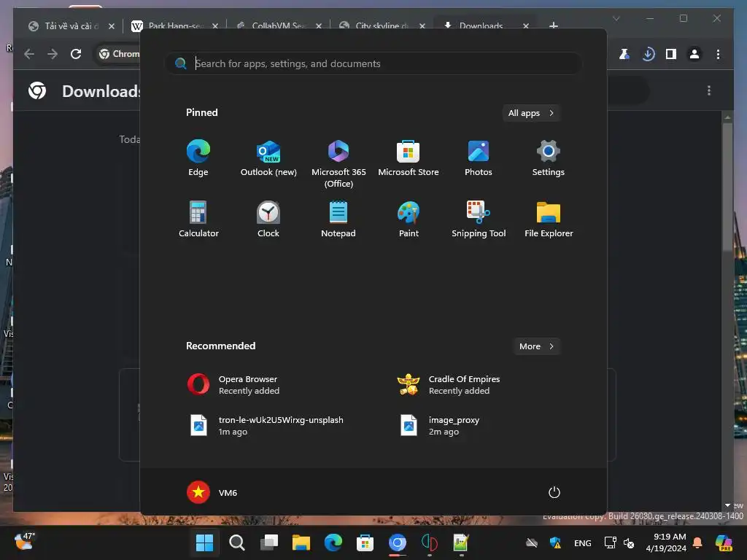Open Microsoft 365 (Office) app
The image size is (747, 560).
(x=338, y=163)
